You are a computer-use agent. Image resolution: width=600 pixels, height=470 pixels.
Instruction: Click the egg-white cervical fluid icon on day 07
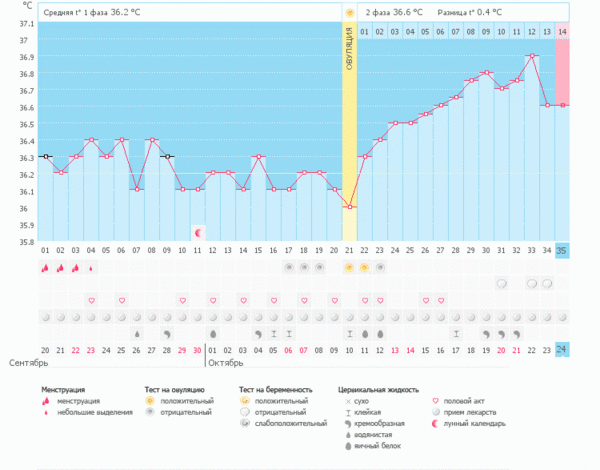click(137, 333)
